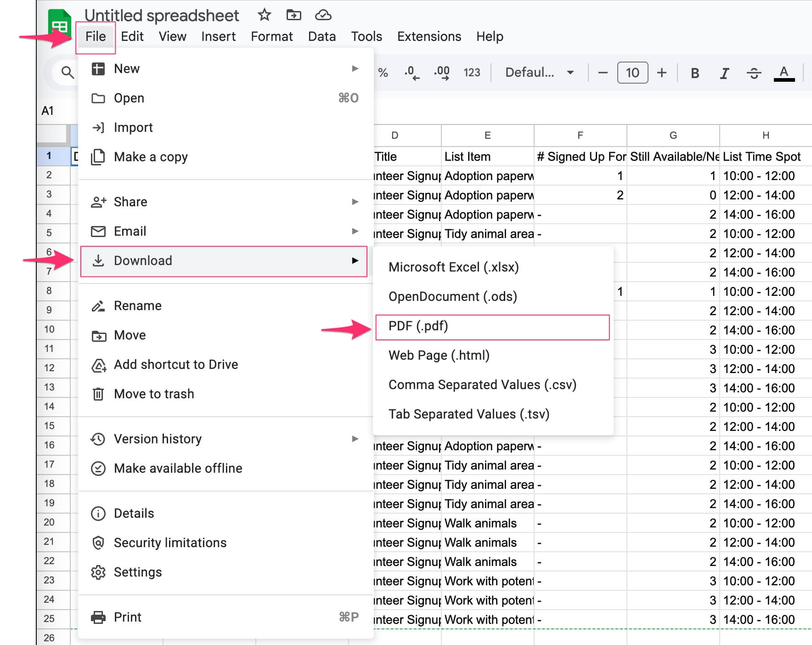Select Make a copy
Image resolution: width=812 pixels, height=645 pixels.
[x=225, y=157]
